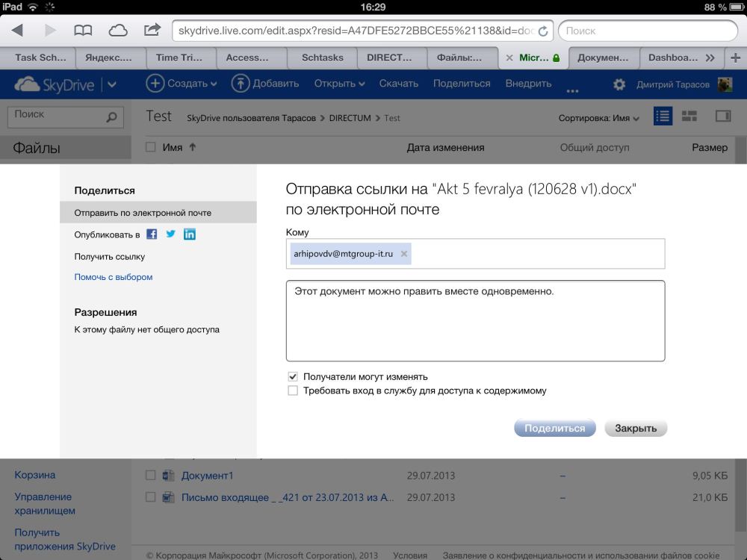Open the Создать dropdown menu
747x560 pixels.
pyautogui.click(x=190, y=84)
